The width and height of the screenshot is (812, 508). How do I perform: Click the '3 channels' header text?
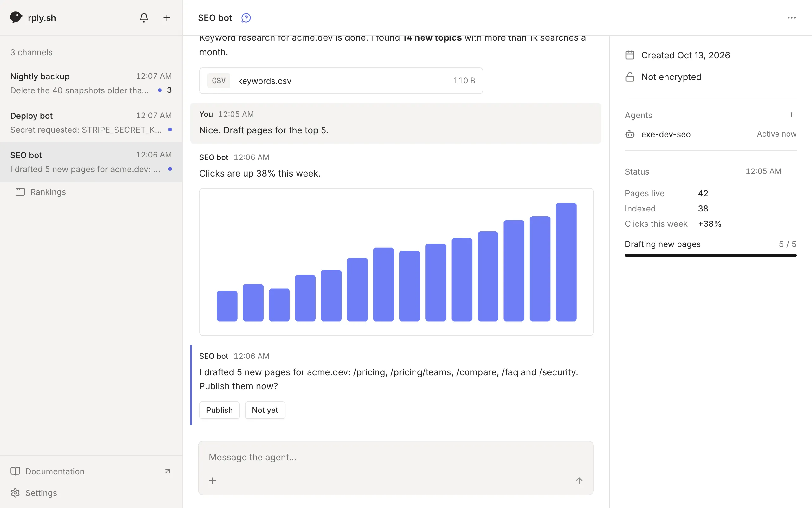31,52
